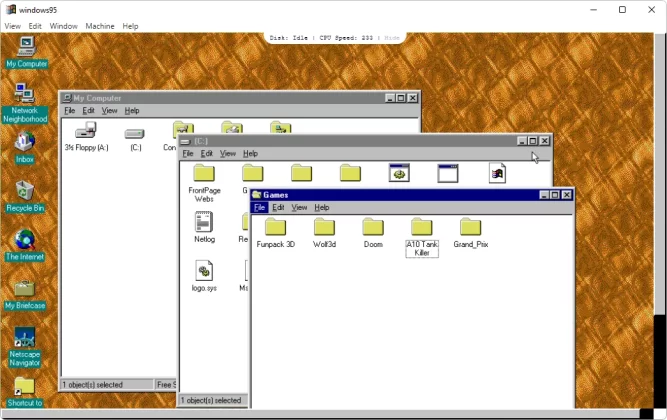
Task: Maximize the Games window
Action: 555,195
